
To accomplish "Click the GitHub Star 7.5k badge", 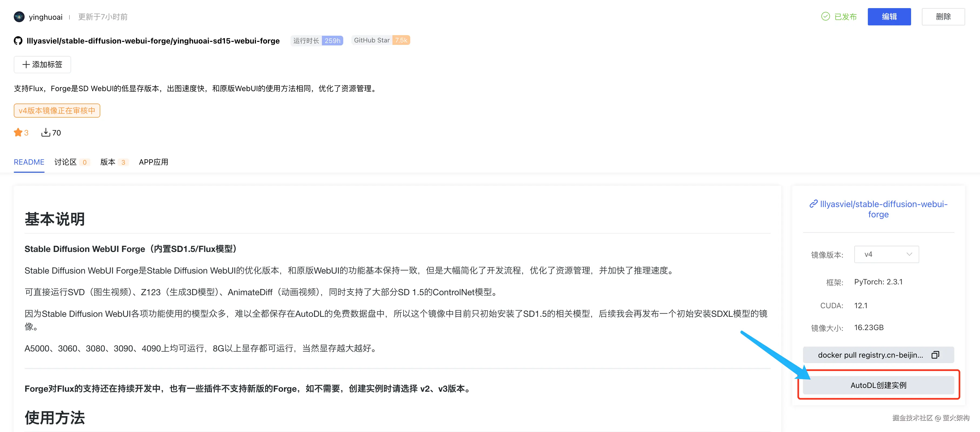I will [x=381, y=40].
